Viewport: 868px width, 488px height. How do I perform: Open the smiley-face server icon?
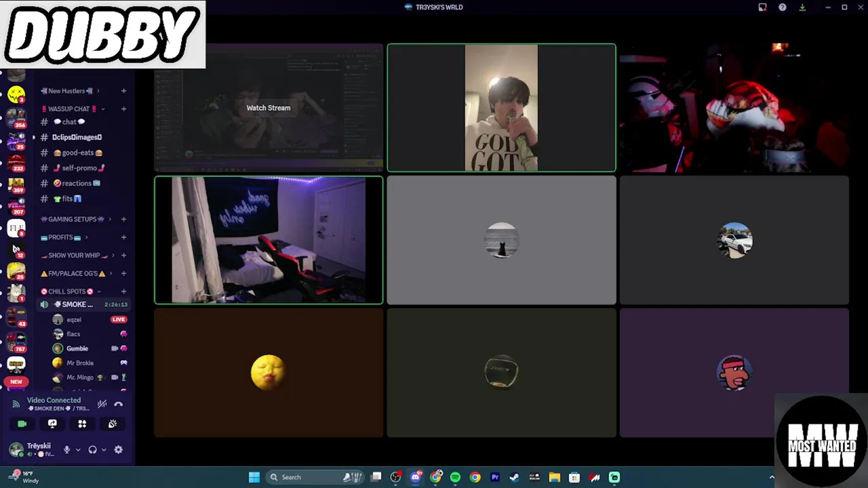tap(16, 94)
